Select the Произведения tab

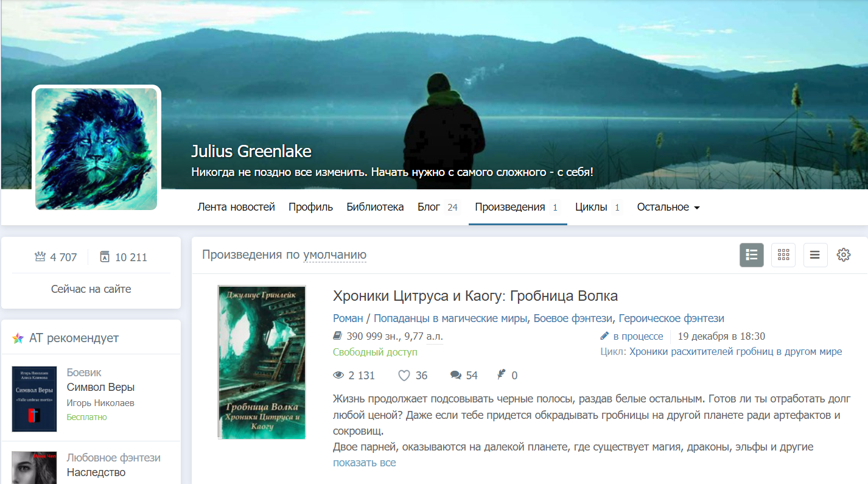[517, 207]
